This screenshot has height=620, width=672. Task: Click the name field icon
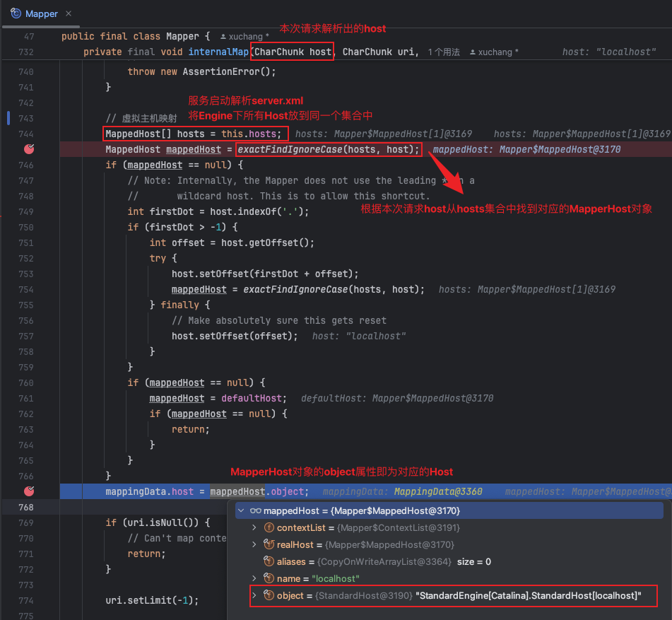click(x=269, y=578)
